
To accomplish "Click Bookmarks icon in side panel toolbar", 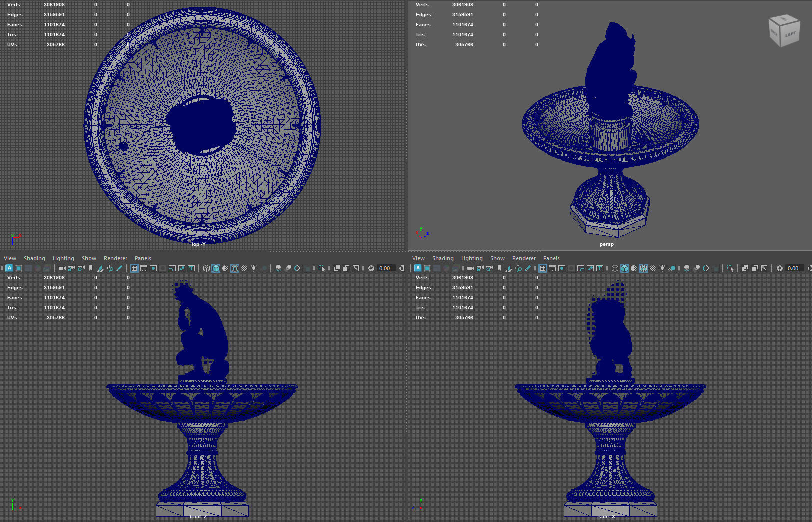I will 499,268.
